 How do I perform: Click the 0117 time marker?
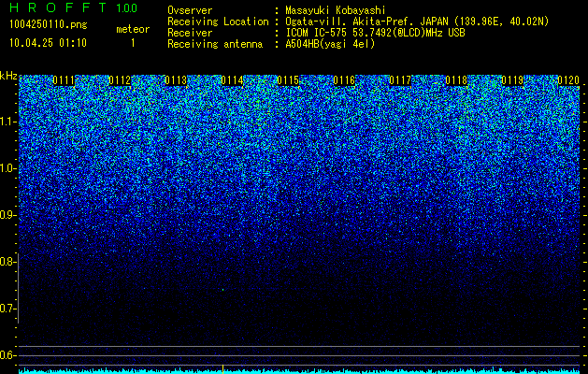400,80
